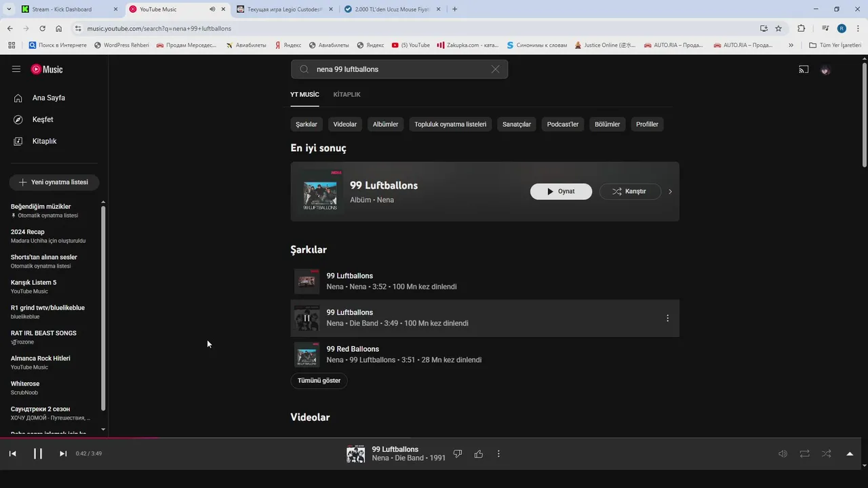Viewport: 868px width, 488px height.
Task: Open 2024 Recap playlist
Action: coord(28,232)
